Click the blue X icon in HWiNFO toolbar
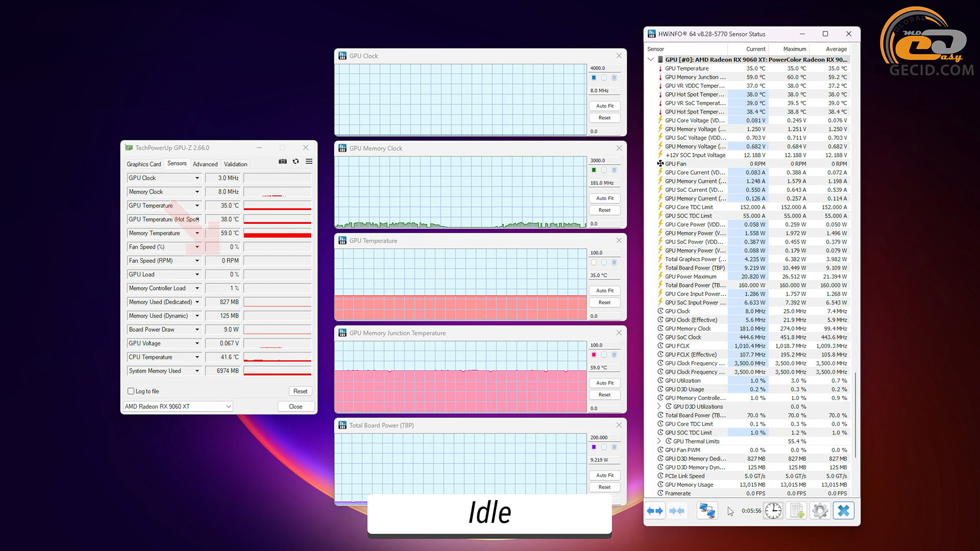Screen dimensions: 980x551 coord(844,511)
